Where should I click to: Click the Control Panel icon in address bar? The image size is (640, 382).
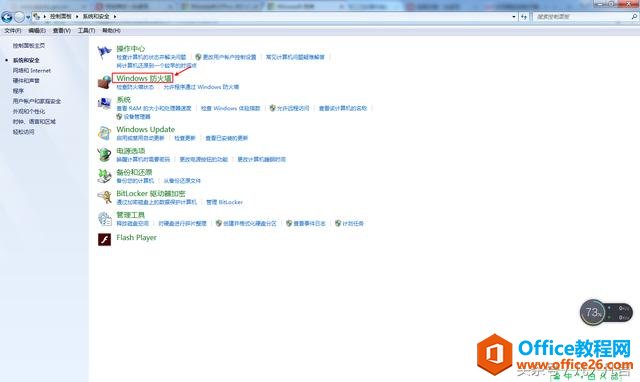coord(37,16)
